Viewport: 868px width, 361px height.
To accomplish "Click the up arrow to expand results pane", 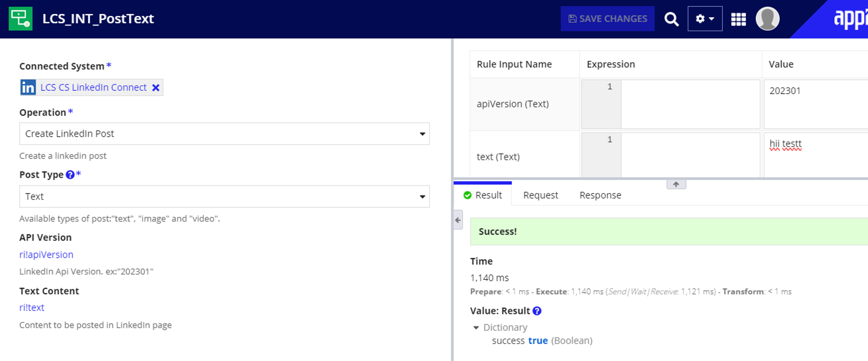I will coord(676,184).
